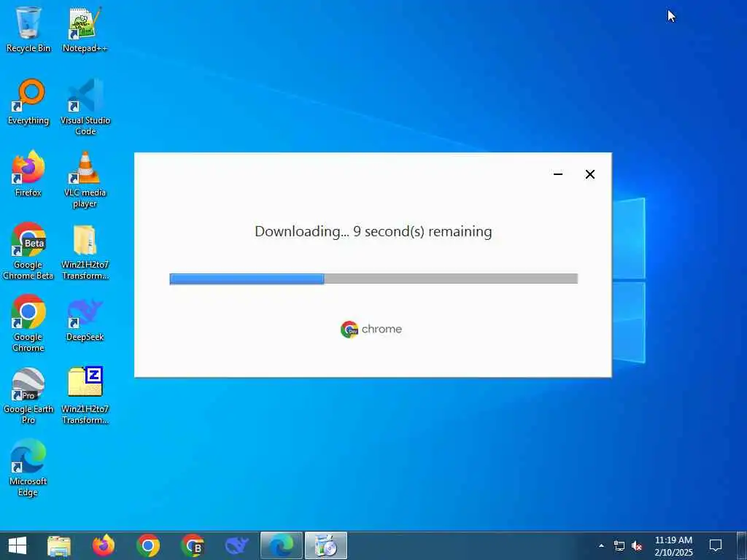Open the network status tray icon
Screen dimensions: 747x560
[619, 545]
